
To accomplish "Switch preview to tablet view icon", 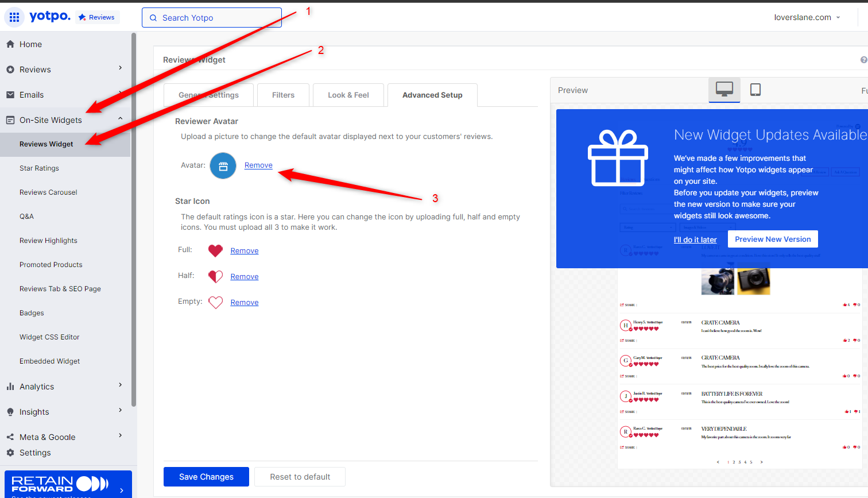I will click(x=755, y=90).
